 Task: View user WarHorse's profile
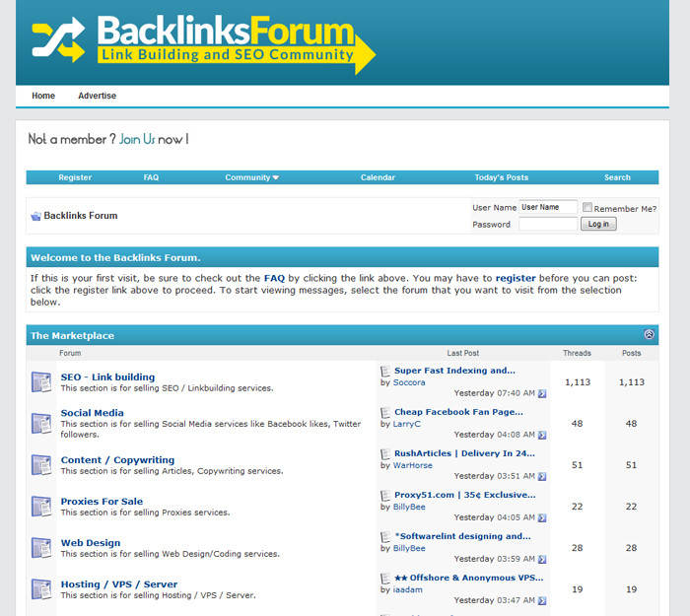tap(412, 465)
